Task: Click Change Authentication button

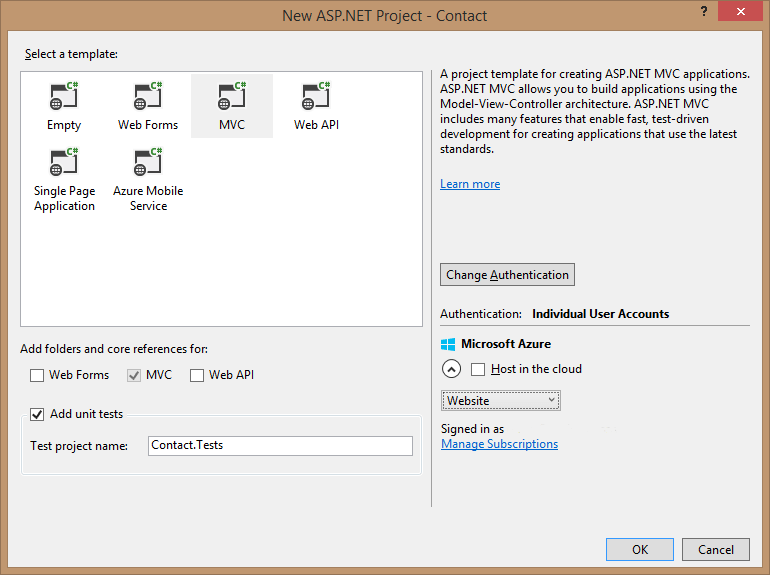Action: point(507,275)
